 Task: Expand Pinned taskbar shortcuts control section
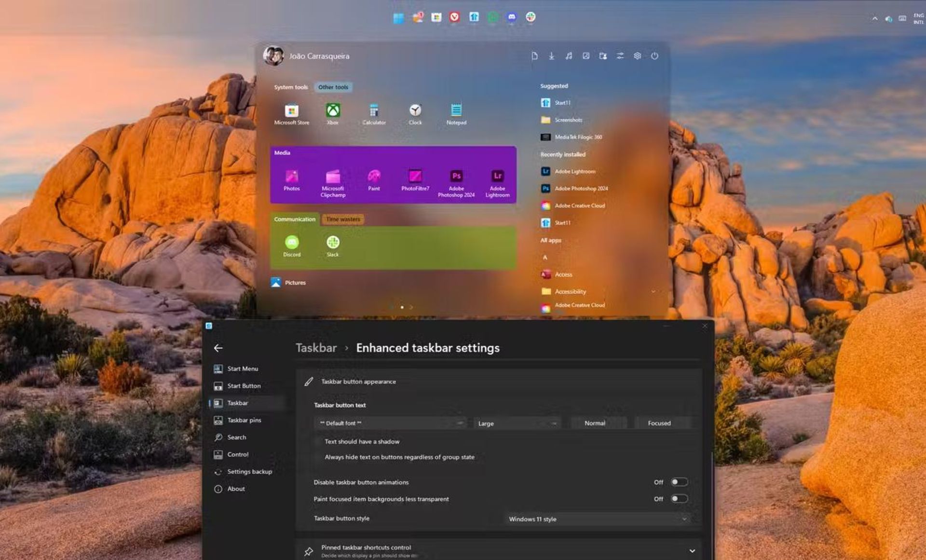pos(693,550)
